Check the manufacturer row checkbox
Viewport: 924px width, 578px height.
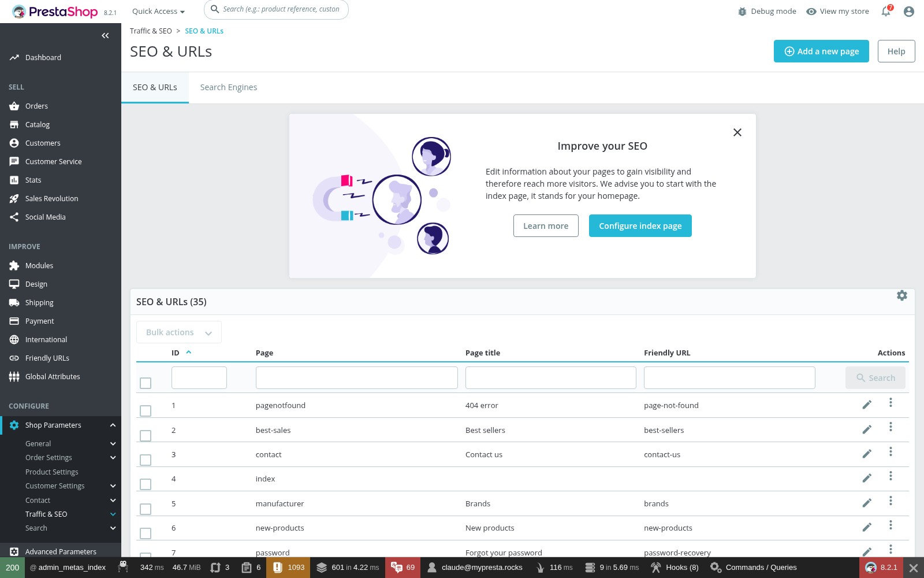point(146,509)
